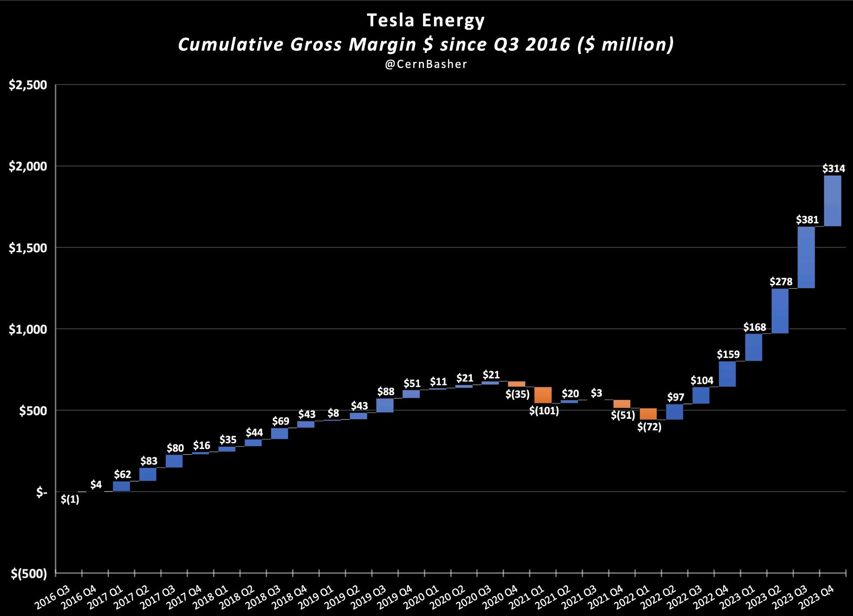
Task: Select the orange 2021 Q1 negative bar
Action: (x=543, y=395)
